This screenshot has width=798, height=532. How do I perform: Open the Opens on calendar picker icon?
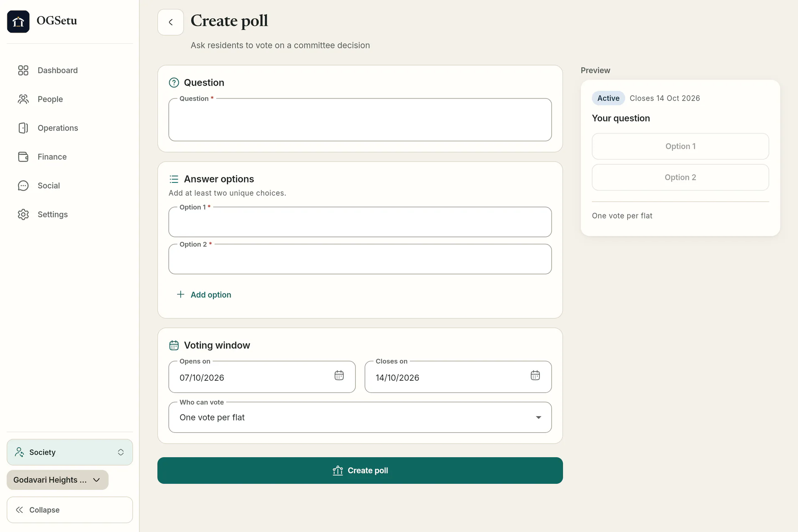click(x=339, y=375)
